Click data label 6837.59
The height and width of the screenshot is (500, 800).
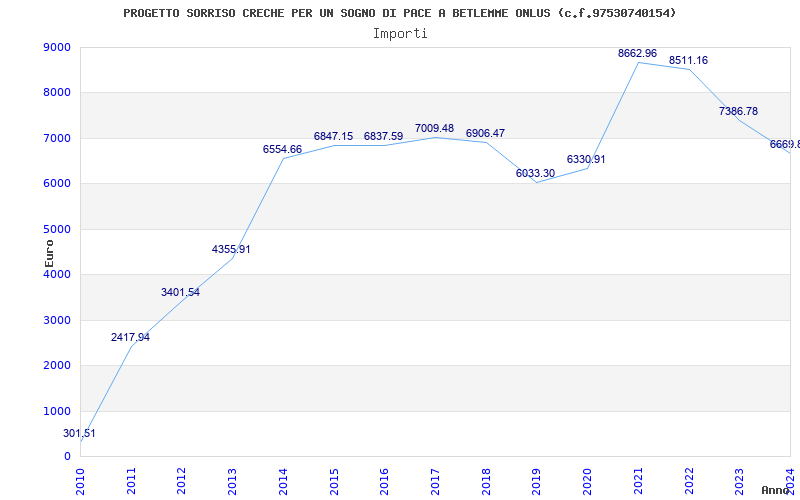pos(383,137)
